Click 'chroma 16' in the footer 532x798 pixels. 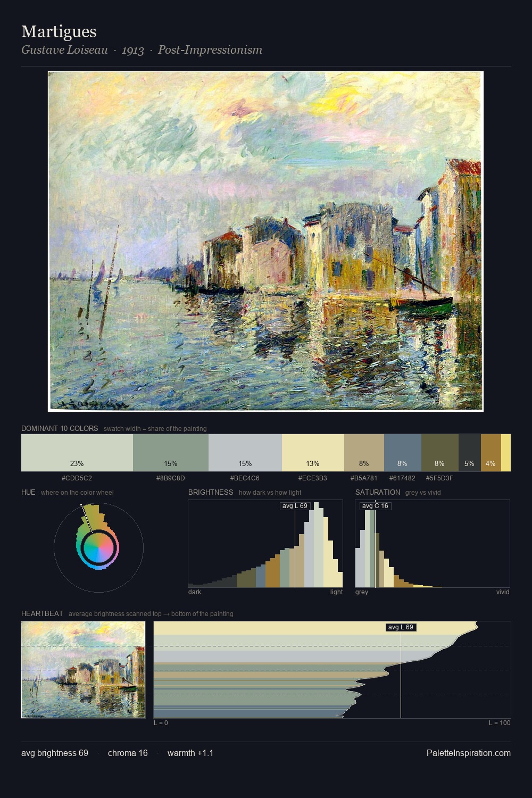(128, 753)
